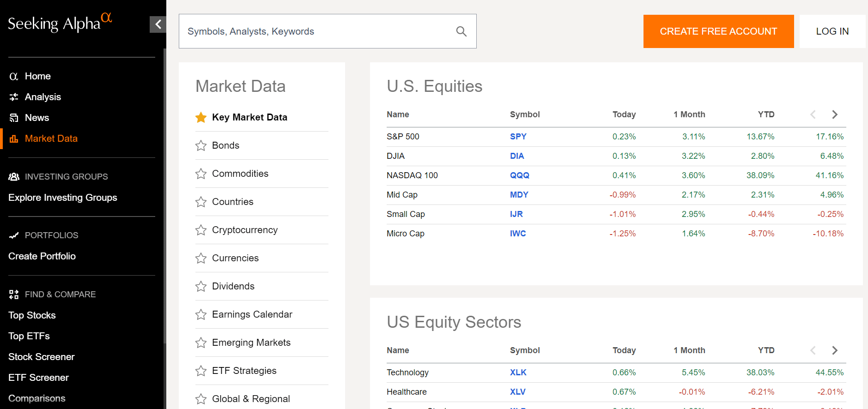Star the Countries category

(201, 202)
